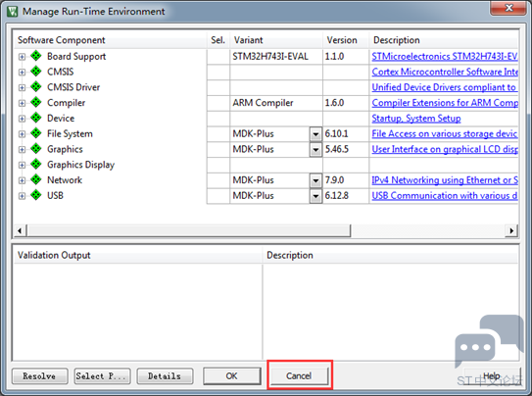This screenshot has width=532, height=396.
Task: Open the Compiler Extensions for ARM Compiler link
Action: pyautogui.click(x=445, y=103)
